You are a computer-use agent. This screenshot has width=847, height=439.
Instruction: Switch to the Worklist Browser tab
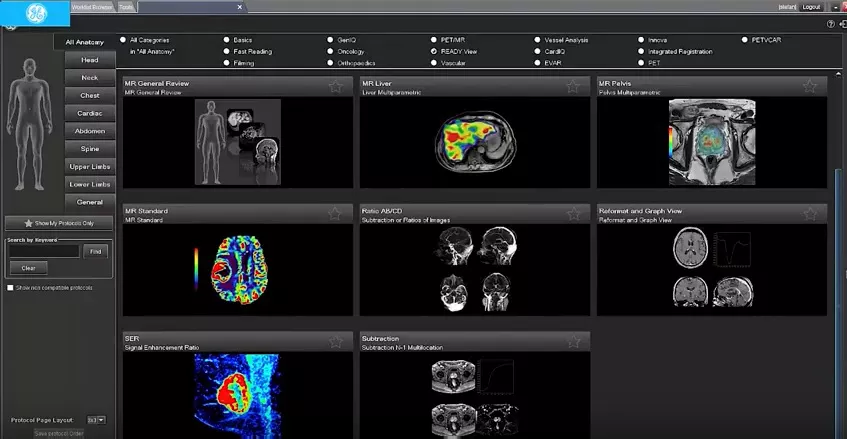point(92,7)
